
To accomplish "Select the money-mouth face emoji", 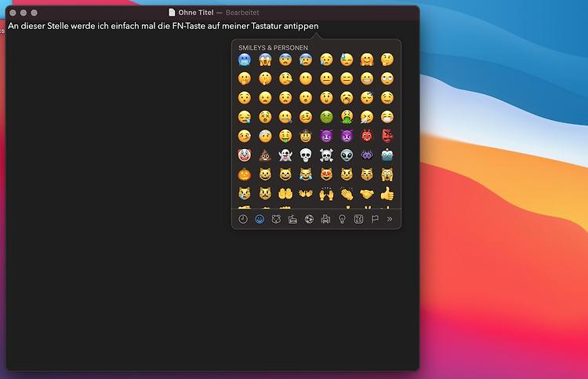I will (285, 137).
